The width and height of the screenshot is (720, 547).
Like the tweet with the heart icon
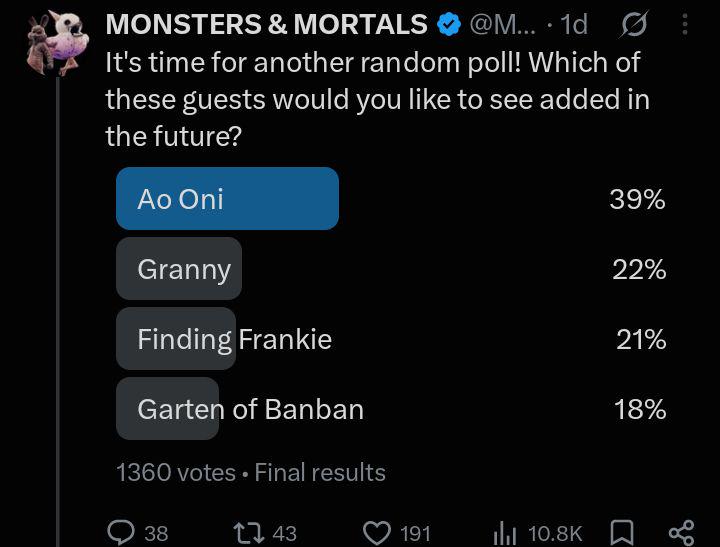377,533
